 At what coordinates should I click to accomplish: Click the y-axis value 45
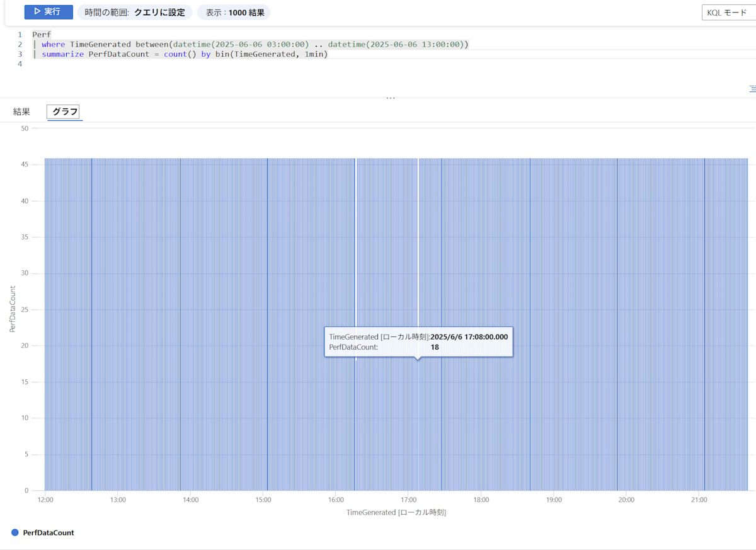click(x=25, y=164)
